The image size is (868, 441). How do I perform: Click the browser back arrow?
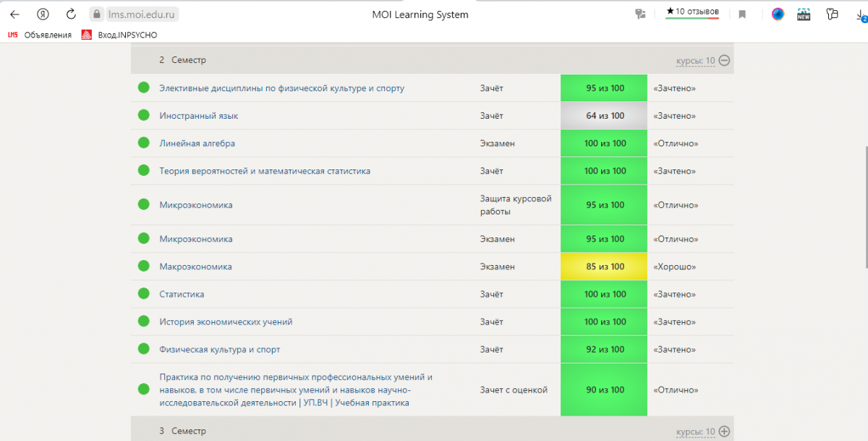point(14,14)
